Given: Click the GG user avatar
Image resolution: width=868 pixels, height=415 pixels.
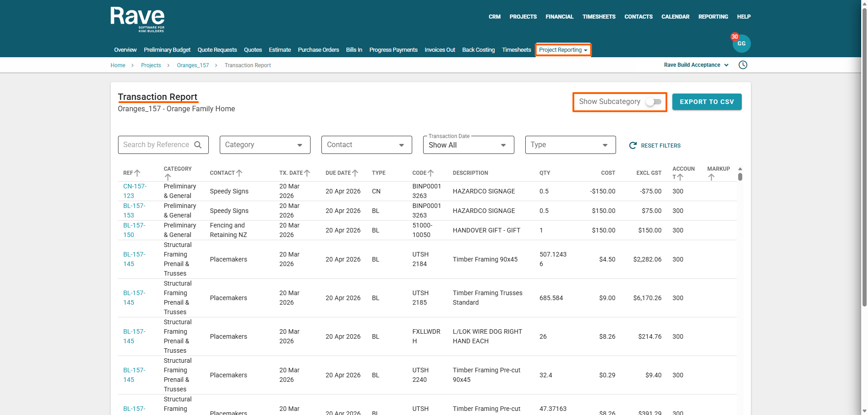Looking at the screenshot, I should (x=741, y=44).
